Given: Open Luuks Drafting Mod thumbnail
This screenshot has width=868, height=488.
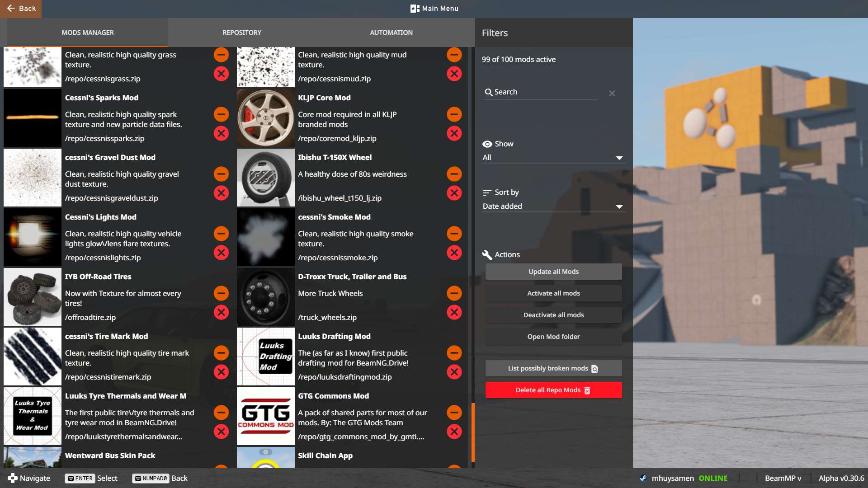Looking at the screenshot, I should [x=266, y=357].
